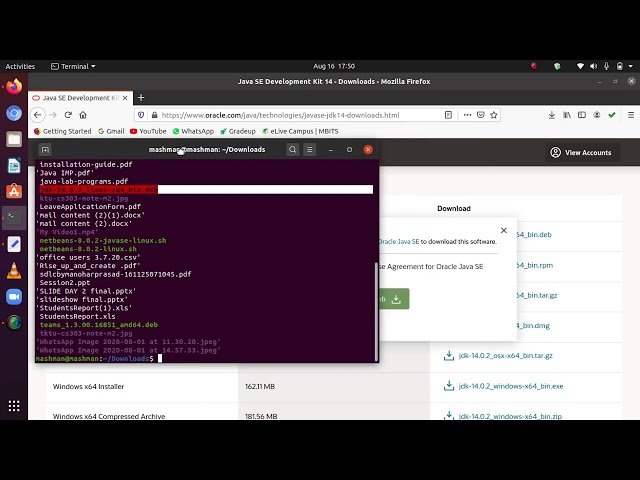Viewport: 640px width, 480px height.
Task: Open Firefox account icon
Action: [x=597, y=115]
